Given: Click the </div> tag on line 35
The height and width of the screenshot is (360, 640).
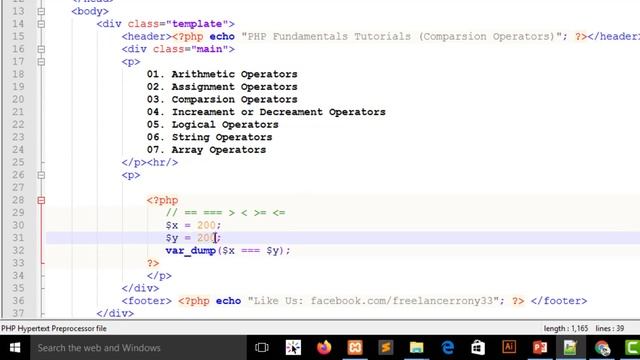Looking at the screenshot, I should click(x=140, y=289).
